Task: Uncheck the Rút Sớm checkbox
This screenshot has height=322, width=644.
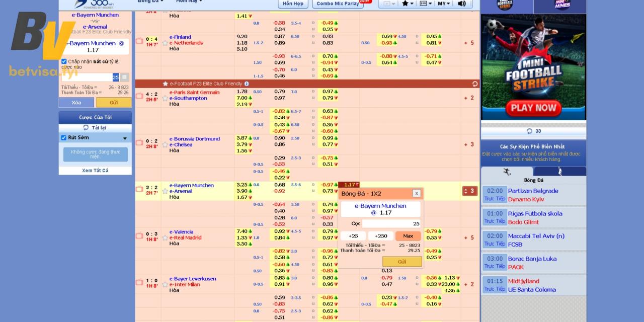Action: (64, 138)
